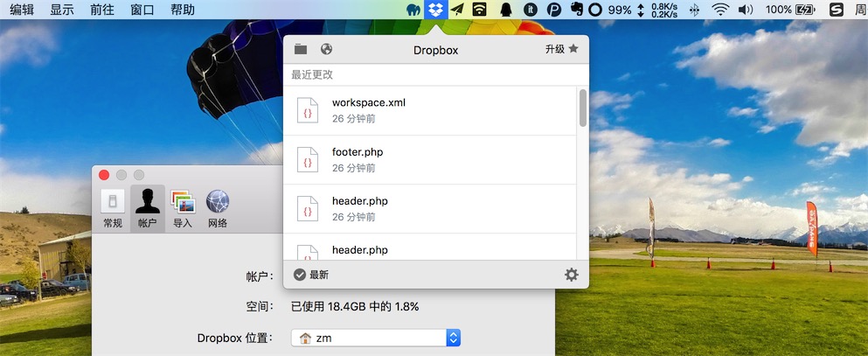Open Dropbox popup settings gear
The image size is (868, 356).
pos(572,275)
